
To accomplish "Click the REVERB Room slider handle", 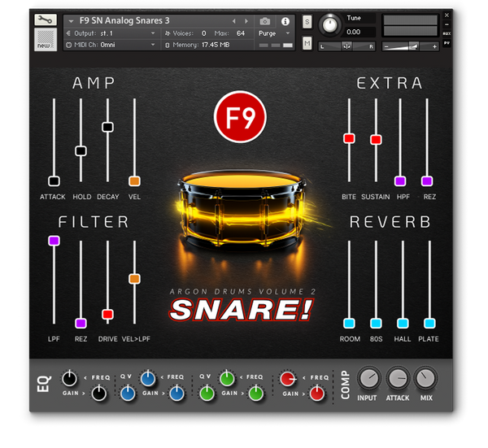I will tap(349, 324).
